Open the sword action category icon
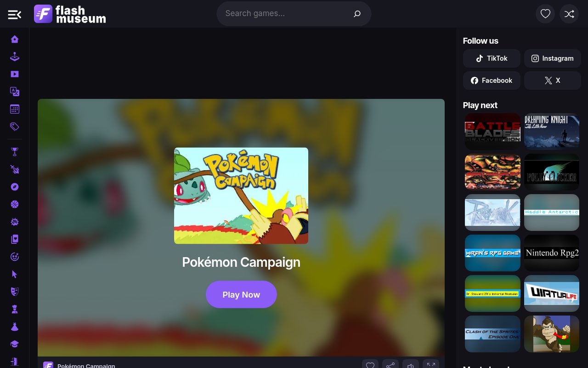Image resolution: width=588 pixels, height=368 pixels. (x=15, y=169)
